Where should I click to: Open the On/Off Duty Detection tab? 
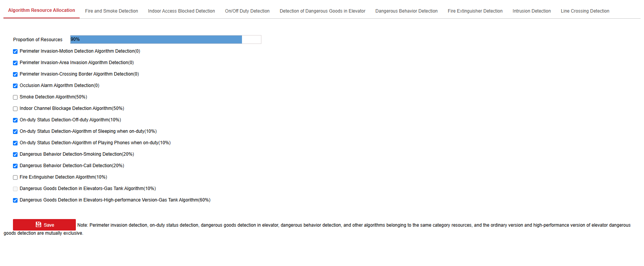pos(247,11)
